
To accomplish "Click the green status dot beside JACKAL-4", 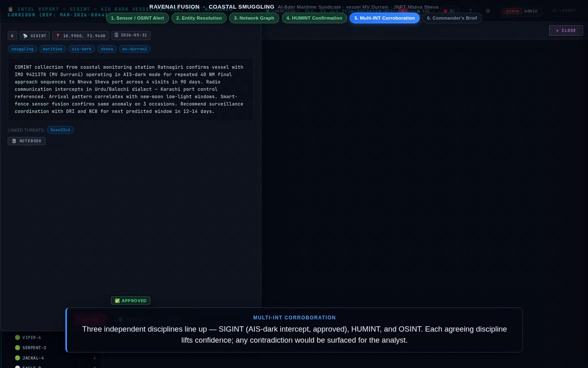I will coord(17,358).
